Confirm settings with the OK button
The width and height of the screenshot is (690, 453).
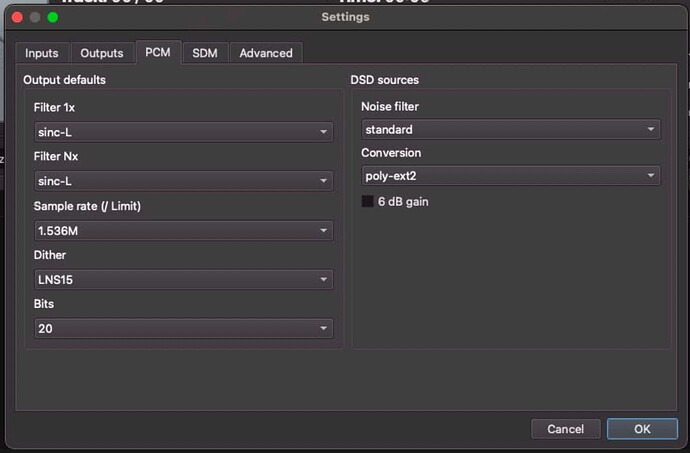[x=642, y=429]
